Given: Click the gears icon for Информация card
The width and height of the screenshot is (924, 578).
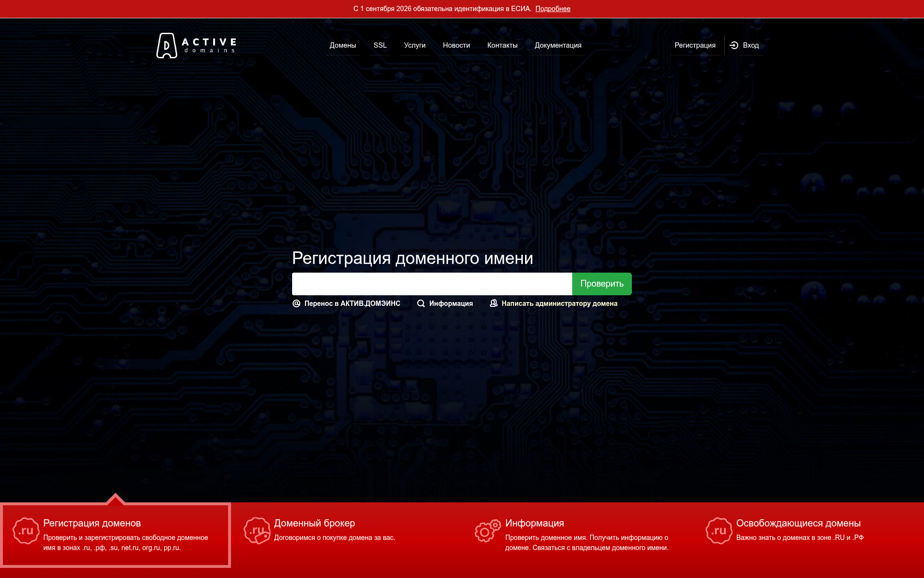Looking at the screenshot, I should (x=488, y=531).
